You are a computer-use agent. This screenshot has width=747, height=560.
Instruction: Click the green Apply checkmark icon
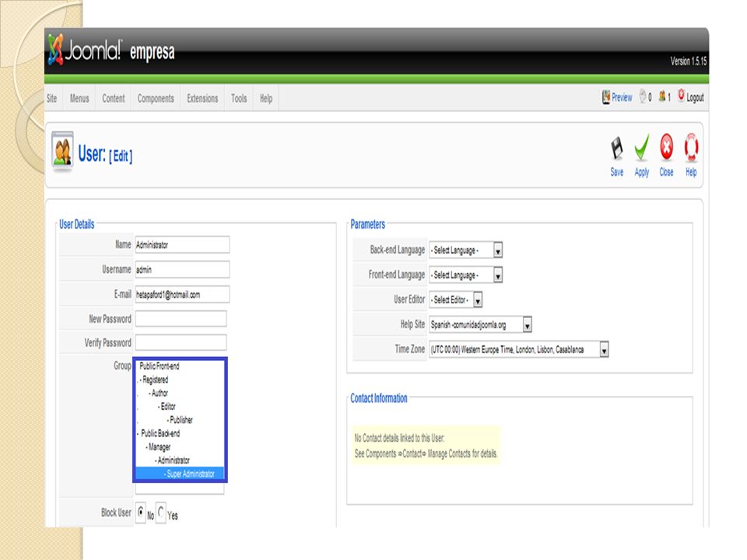[x=642, y=147]
